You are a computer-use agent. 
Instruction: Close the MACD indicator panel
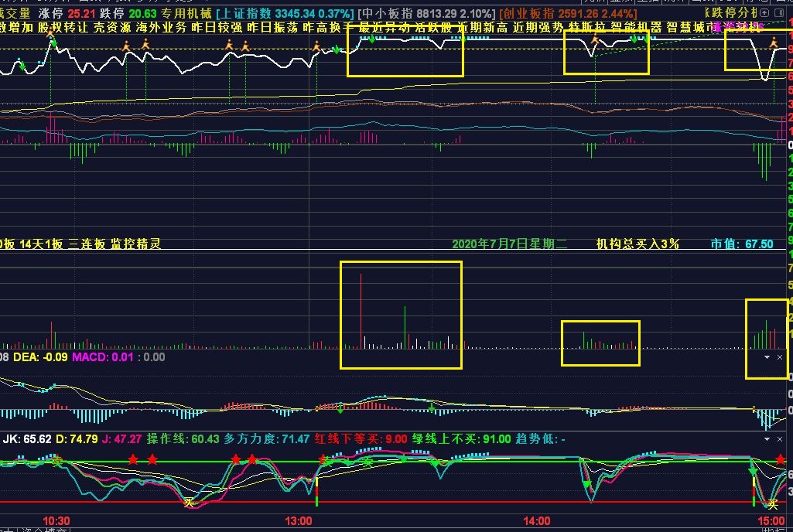[x=780, y=357]
